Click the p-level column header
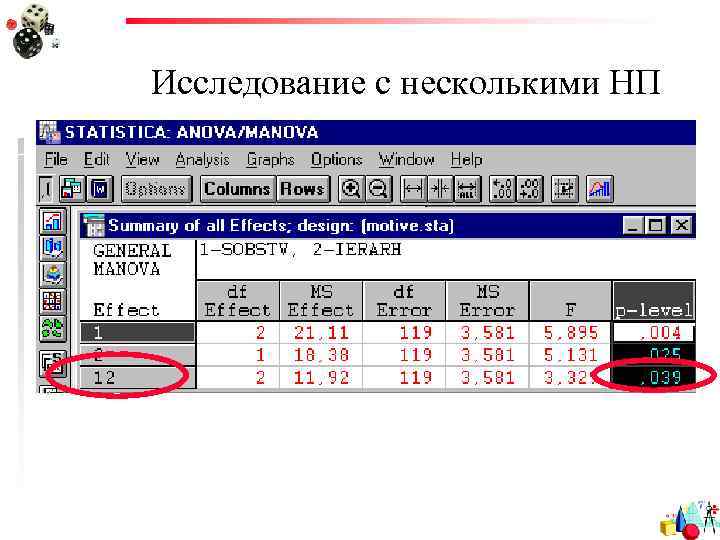 tap(654, 301)
